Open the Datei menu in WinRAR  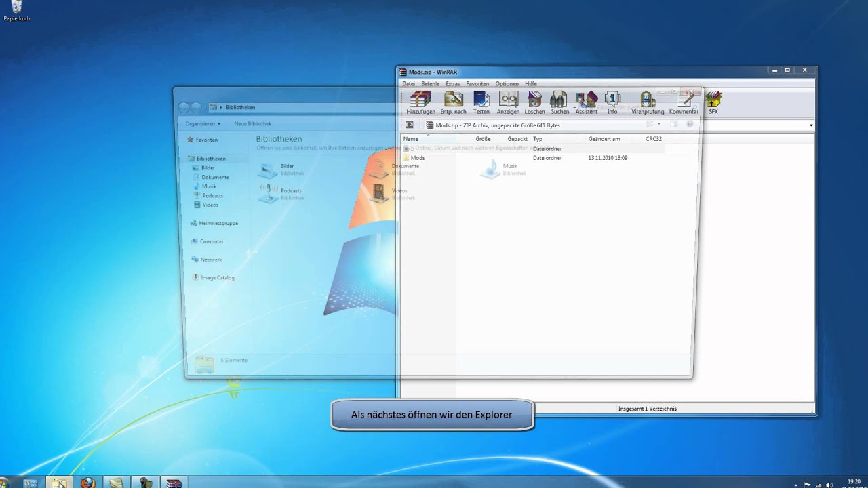click(x=408, y=84)
